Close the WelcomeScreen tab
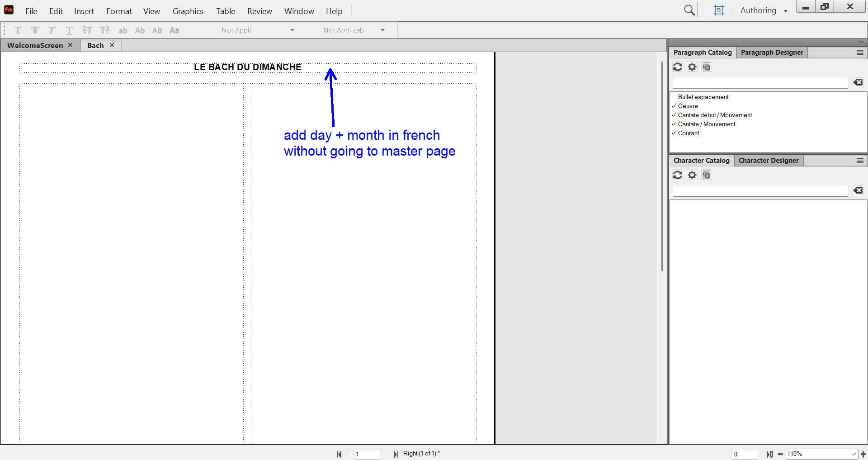This screenshot has width=868, height=460. coord(70,45)
